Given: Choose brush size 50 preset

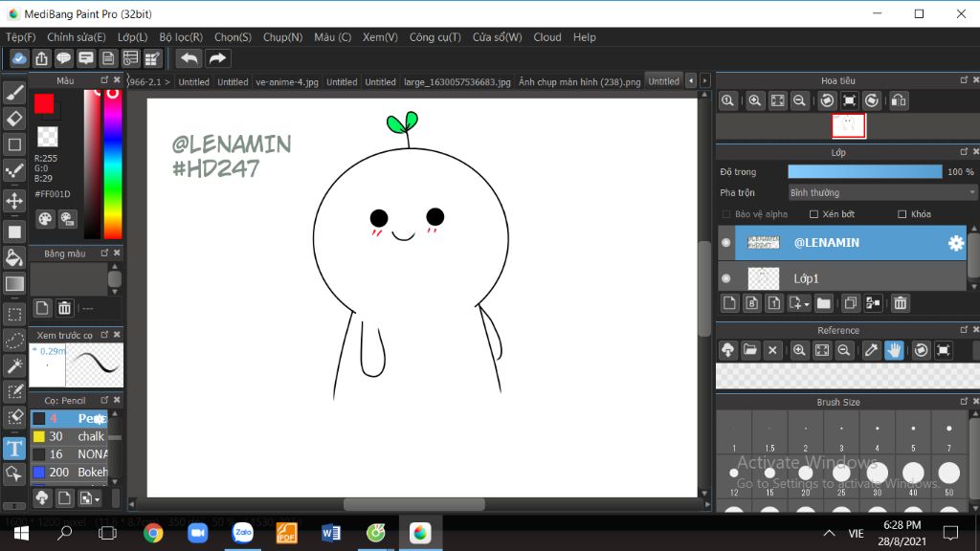Looking at the screenshot, I should pyautogui.click(x=948, y=477).
